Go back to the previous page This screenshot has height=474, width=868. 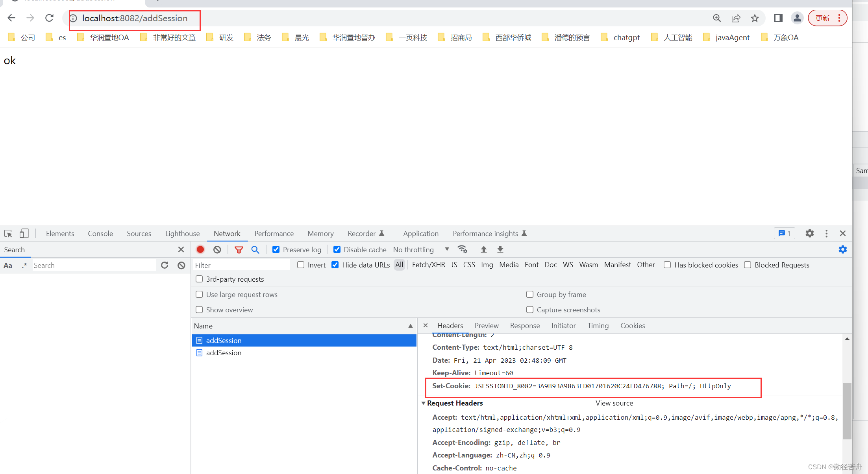(11, 18)
